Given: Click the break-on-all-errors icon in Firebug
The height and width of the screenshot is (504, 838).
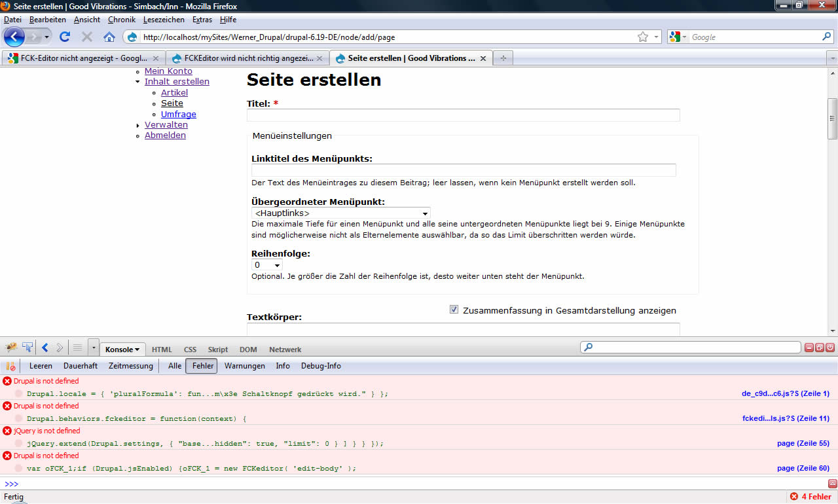Looking at the screenshot, I should [9, 366].
